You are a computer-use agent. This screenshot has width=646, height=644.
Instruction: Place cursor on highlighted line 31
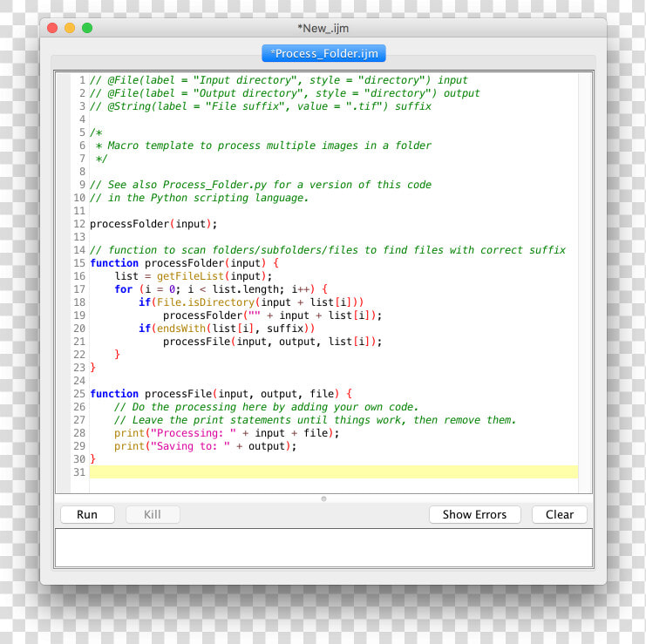(334, 471)
